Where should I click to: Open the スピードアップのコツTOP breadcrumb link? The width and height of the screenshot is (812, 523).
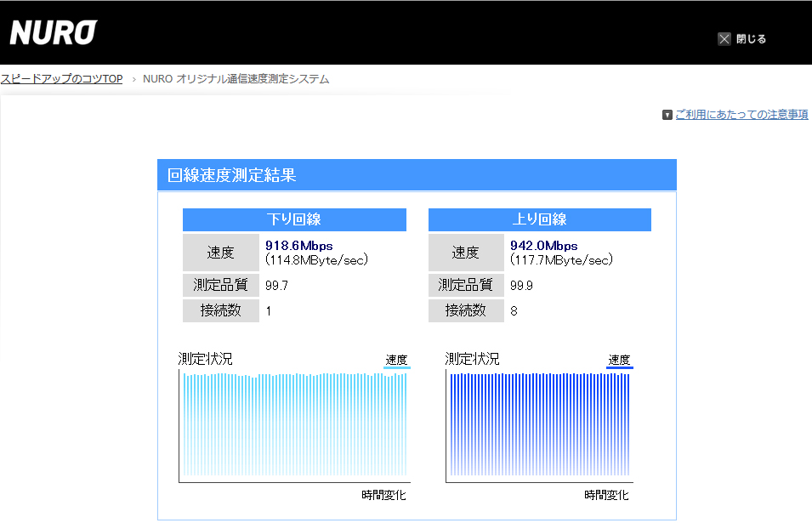61,79
